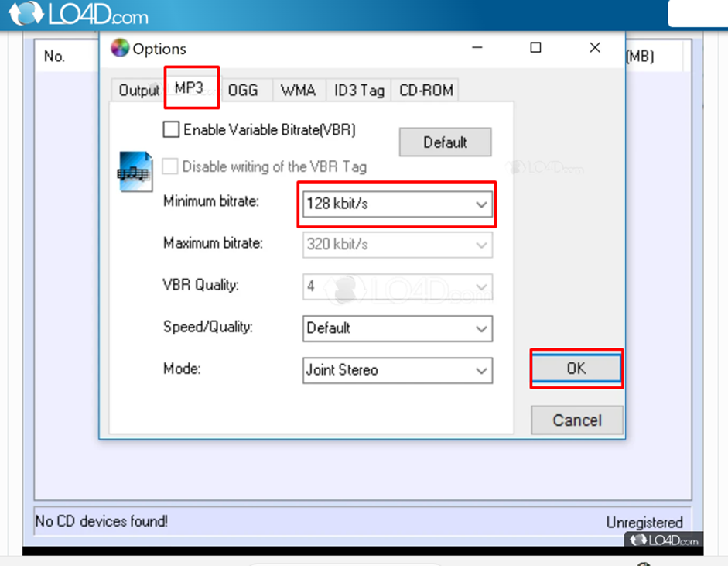
Task: Open the Minimum bitrate dropdown
Action: pos(397,204)
